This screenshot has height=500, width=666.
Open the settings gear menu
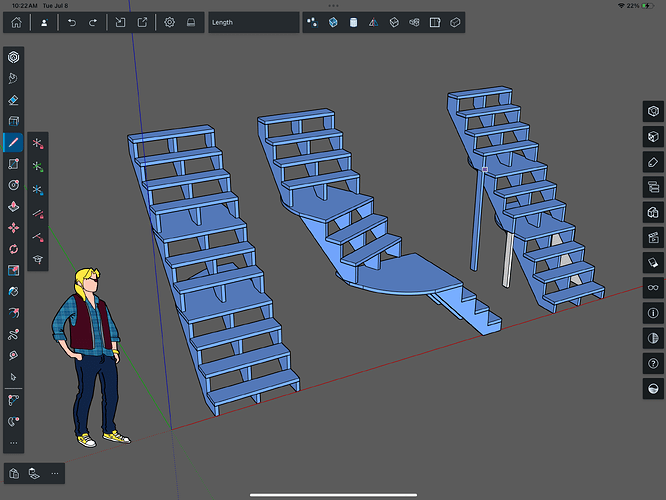tap(169, 21)
